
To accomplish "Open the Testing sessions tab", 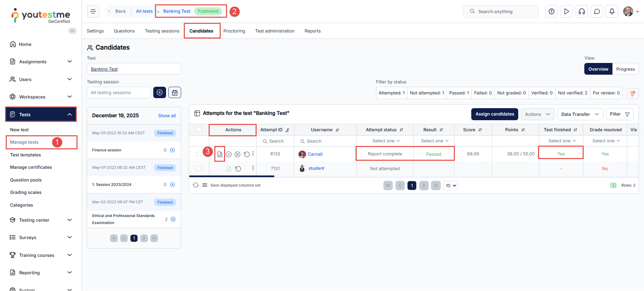I will [x=162, y=31].
